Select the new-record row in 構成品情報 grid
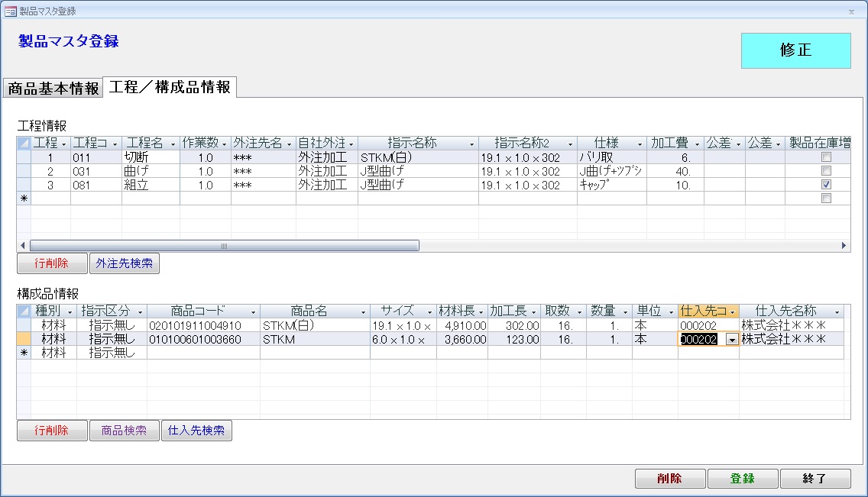This screenshot has width=868, height=497. (24, 353)
